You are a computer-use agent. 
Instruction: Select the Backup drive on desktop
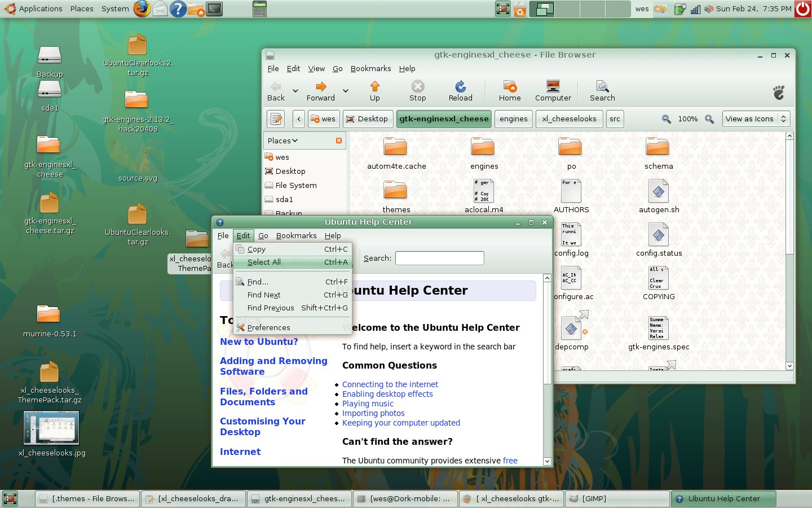click(x=50, y=61)
